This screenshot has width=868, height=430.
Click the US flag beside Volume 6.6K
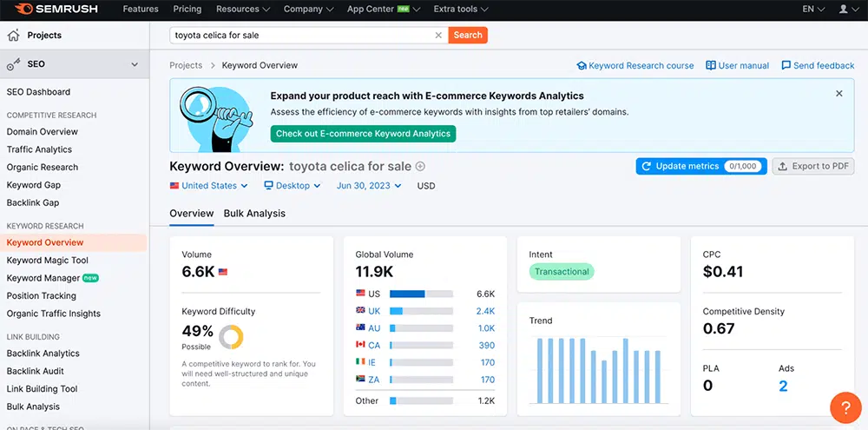tap(222, 272)
